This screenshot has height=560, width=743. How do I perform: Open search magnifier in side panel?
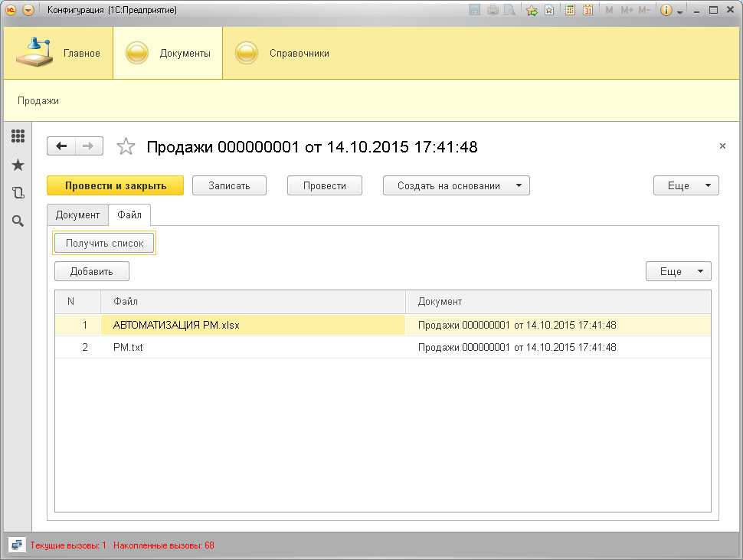[x=18, y=221]
